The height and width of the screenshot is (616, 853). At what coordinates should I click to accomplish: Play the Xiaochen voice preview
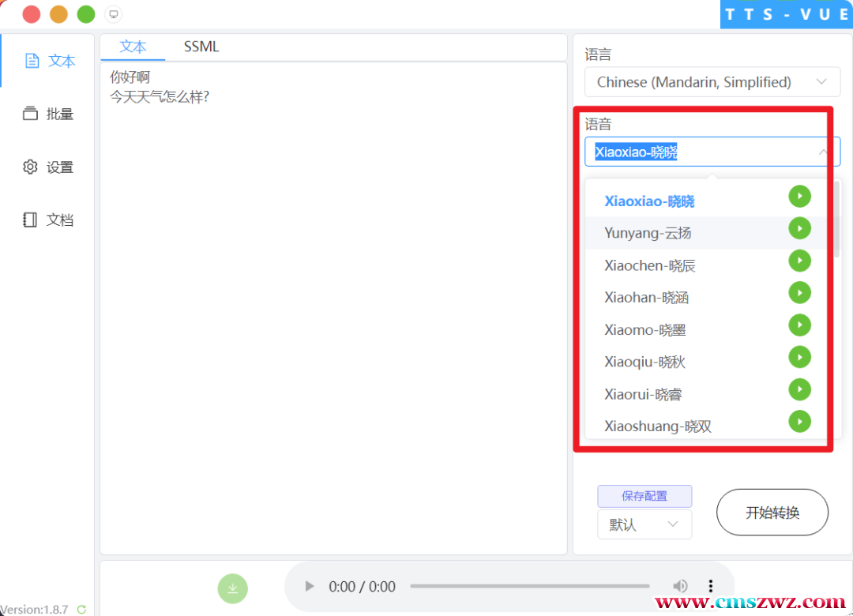pyautogui.click(x=799, y=261)
